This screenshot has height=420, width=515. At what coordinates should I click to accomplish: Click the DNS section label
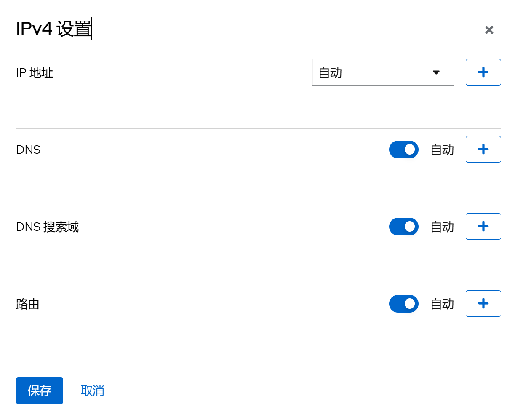click(28, 150)
